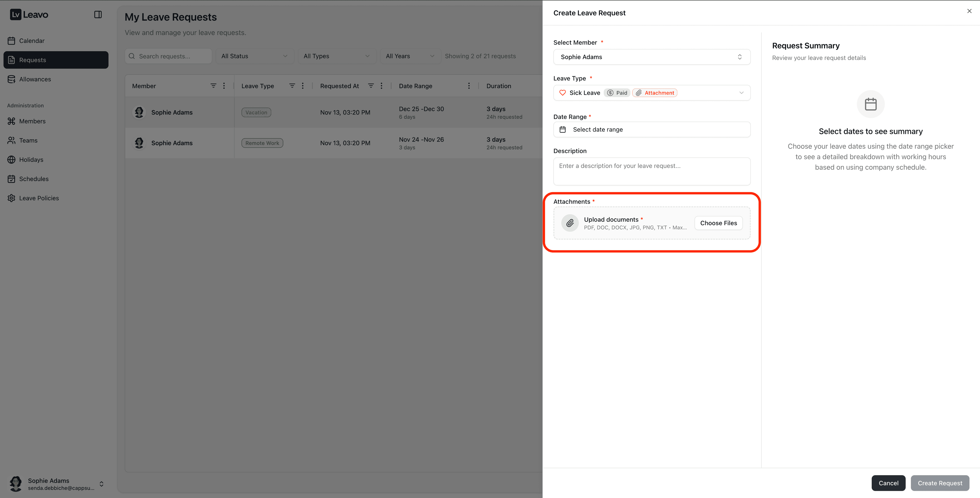
Task: Click the paperclip upload documents icon
Action: [x=570, y=223]
